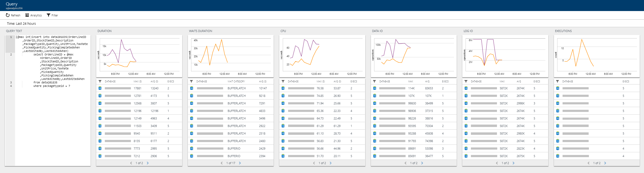Click the Time: Last 24 hours label
644x173 pixels.
pyautogui.click(x=22, y=24)
